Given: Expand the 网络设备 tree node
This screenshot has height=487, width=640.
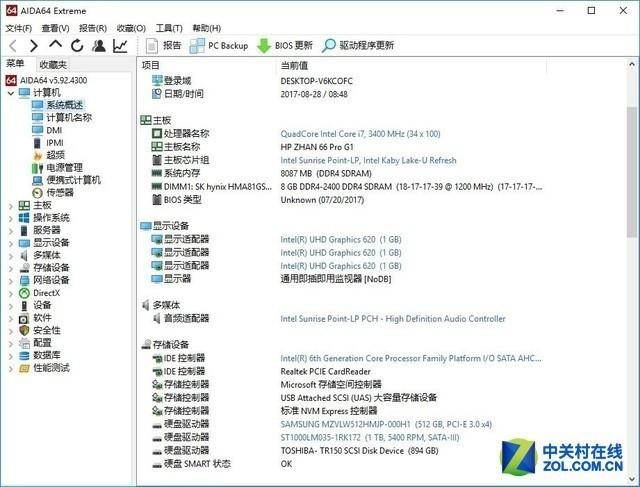Looking at the screenshot, I should [11, 281].
